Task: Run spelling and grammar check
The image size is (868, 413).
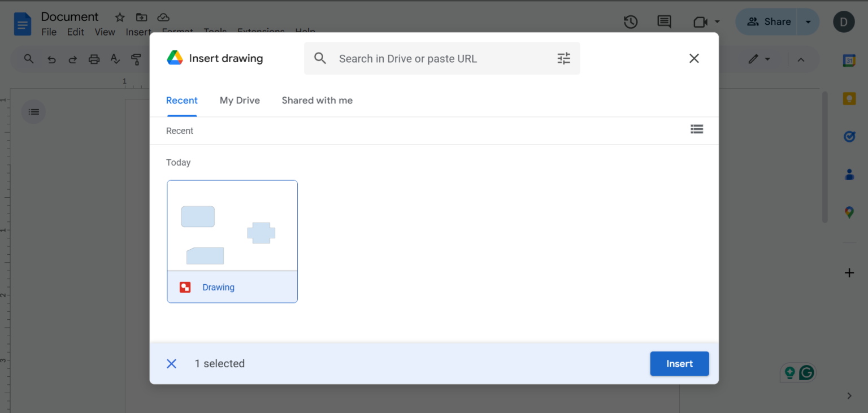Action: (115, 59)
